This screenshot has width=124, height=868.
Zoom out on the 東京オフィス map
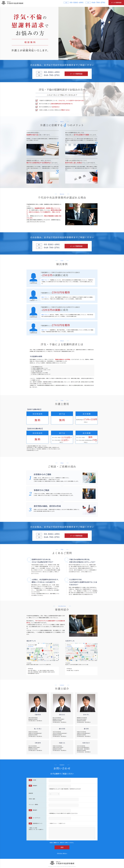click(x=57, y=658)
